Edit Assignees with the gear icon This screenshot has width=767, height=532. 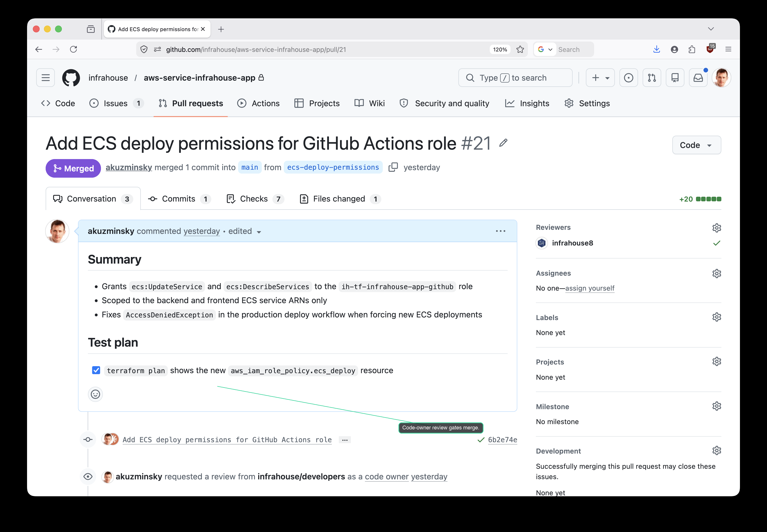[x=717, y=273]
